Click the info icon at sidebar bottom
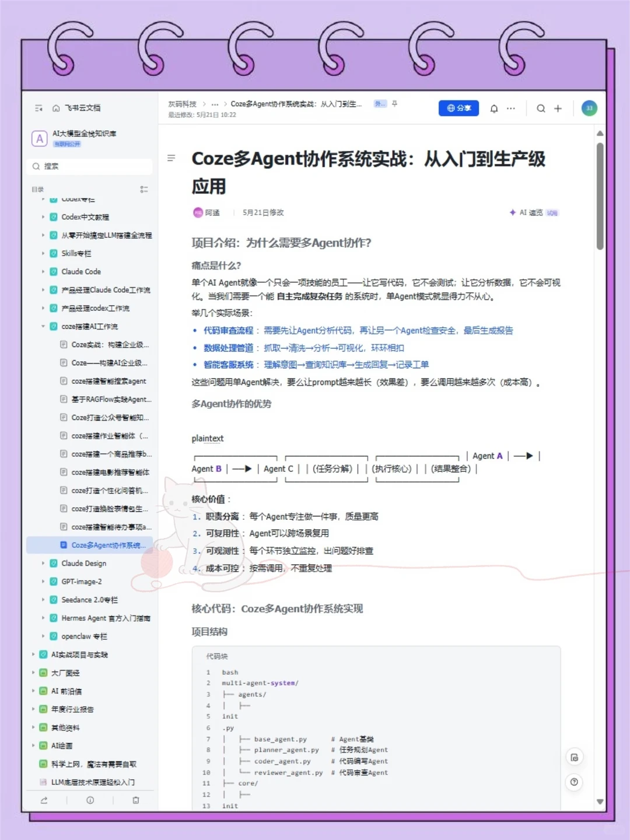 click(x=90, y=800)
